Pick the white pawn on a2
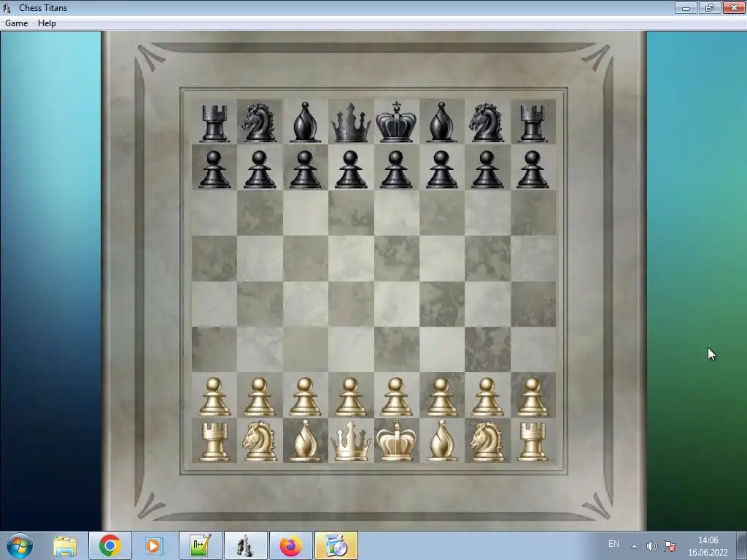The height and width of the screenshot is (560, 747). pos(214,397)
